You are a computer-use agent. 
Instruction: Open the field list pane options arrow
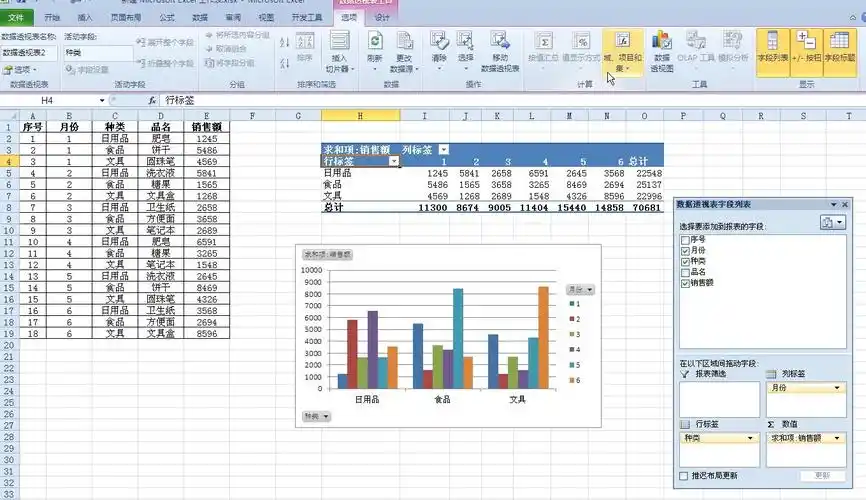(833, 204)
